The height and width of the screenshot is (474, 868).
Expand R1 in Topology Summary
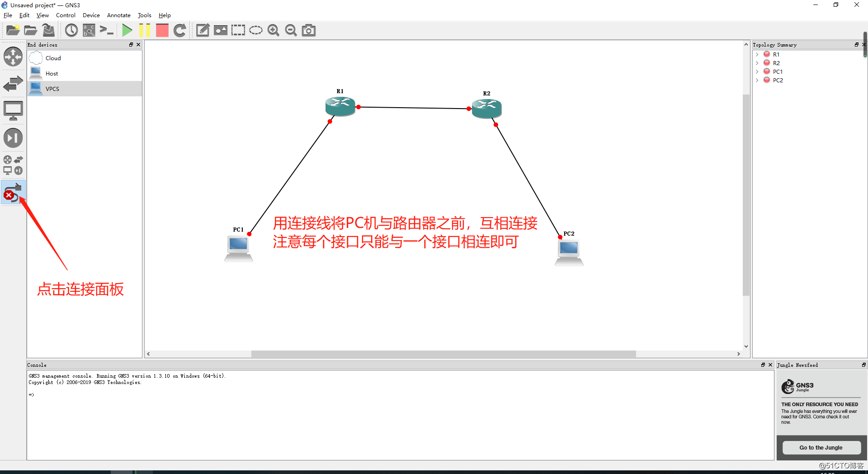click(757, 54)
